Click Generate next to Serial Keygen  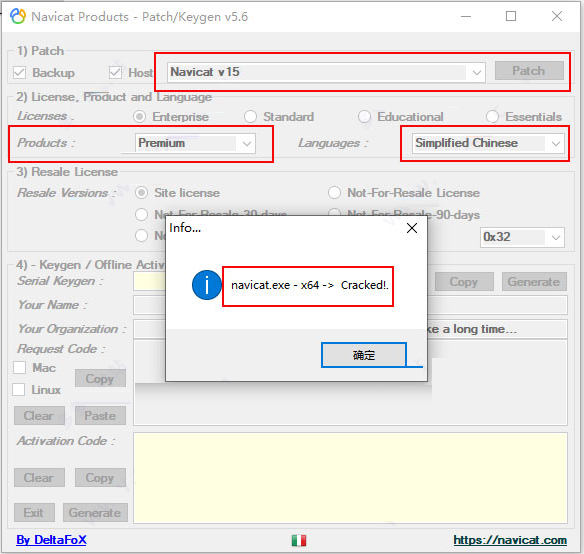click(534, 282)
